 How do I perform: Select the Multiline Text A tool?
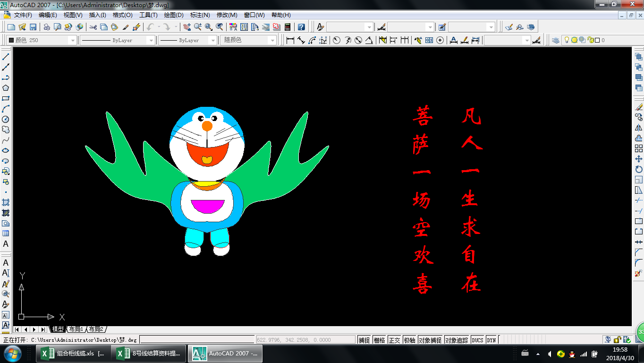pyautogui.click(x=6, y=244)
